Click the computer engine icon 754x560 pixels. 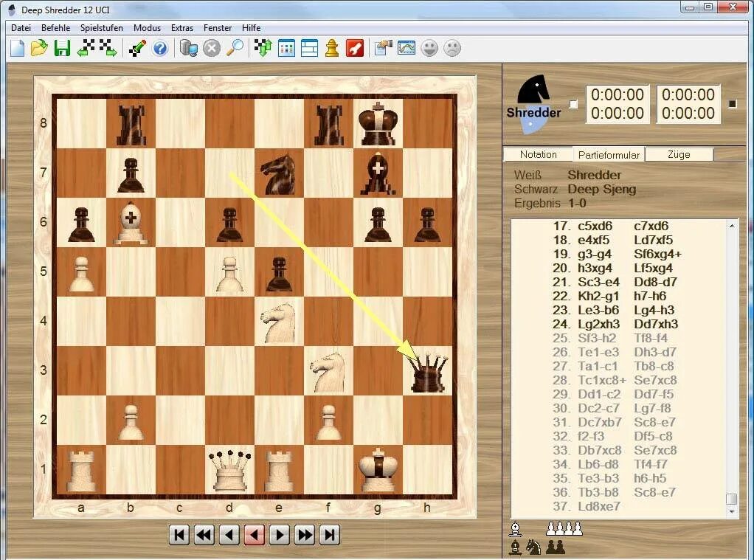(x=189, y=48)
